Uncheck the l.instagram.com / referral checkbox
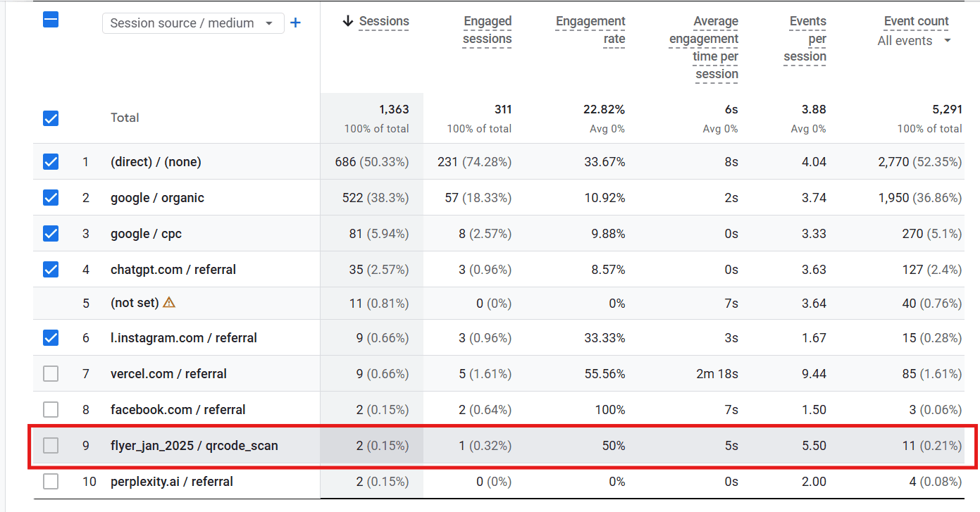 click(x=51, y=338)
